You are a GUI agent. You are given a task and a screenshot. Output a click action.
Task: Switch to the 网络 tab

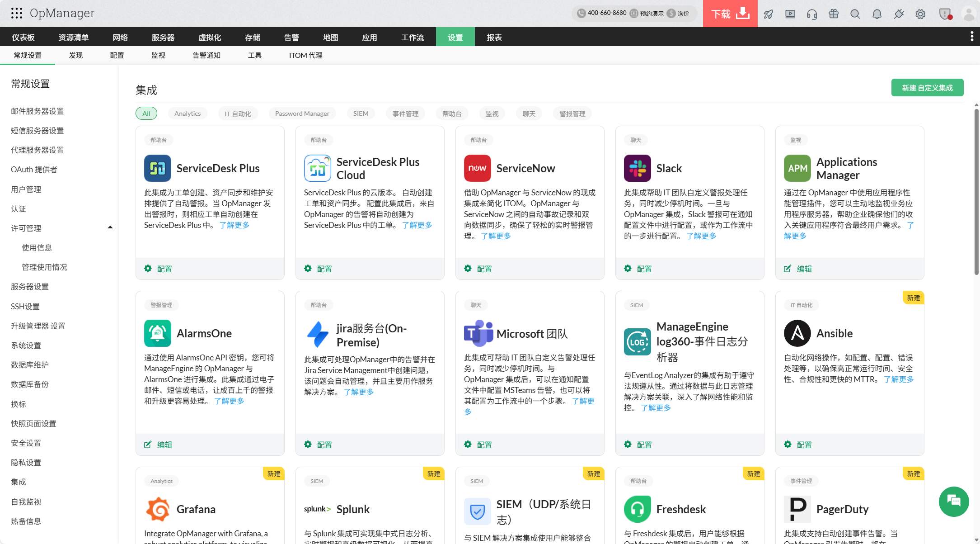point(120,37)
